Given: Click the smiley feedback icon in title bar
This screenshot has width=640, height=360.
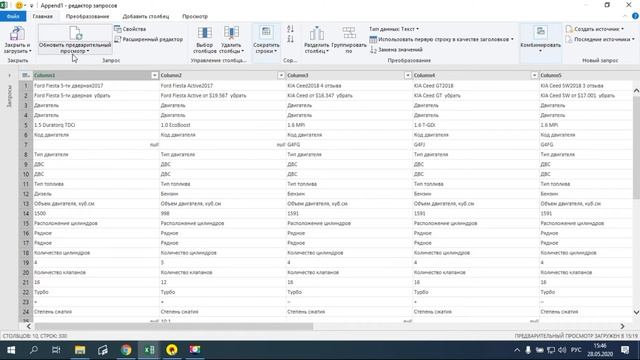Looking at the screenshot, I should pos(19,5).
